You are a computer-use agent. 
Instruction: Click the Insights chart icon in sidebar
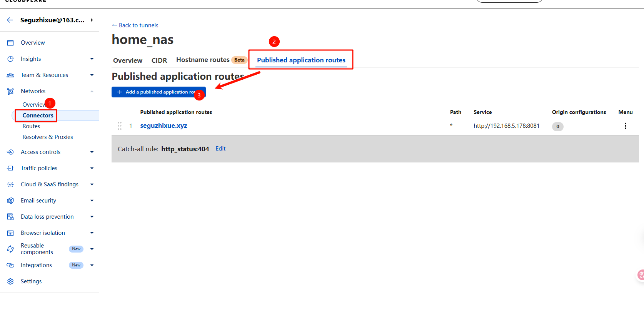tap(10, 59)
